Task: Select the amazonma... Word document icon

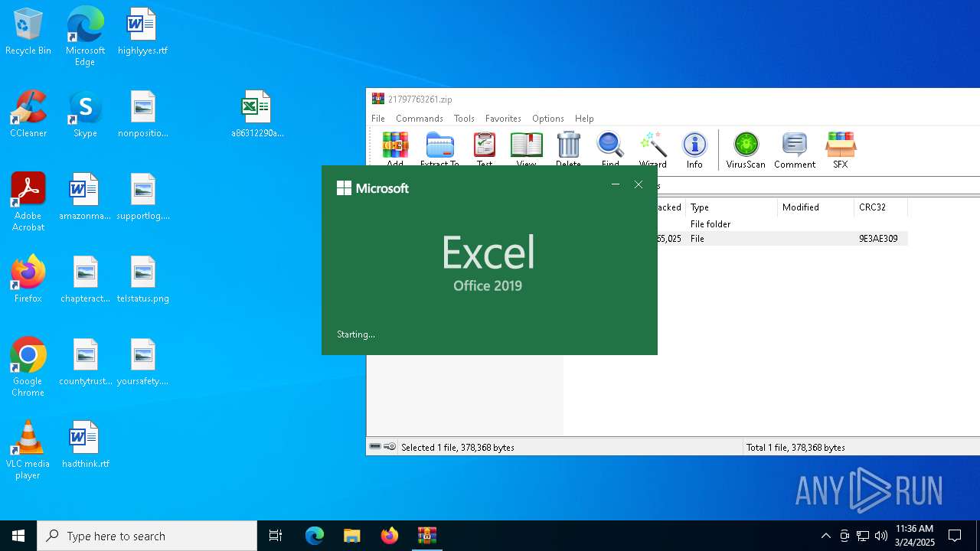Action: (x=85, y=197)
